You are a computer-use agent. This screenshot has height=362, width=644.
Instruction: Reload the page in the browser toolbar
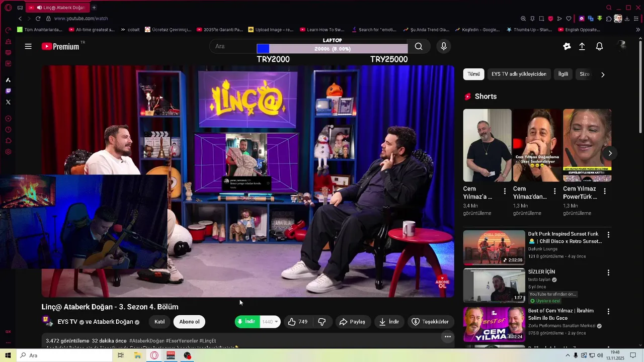point(38,19)
